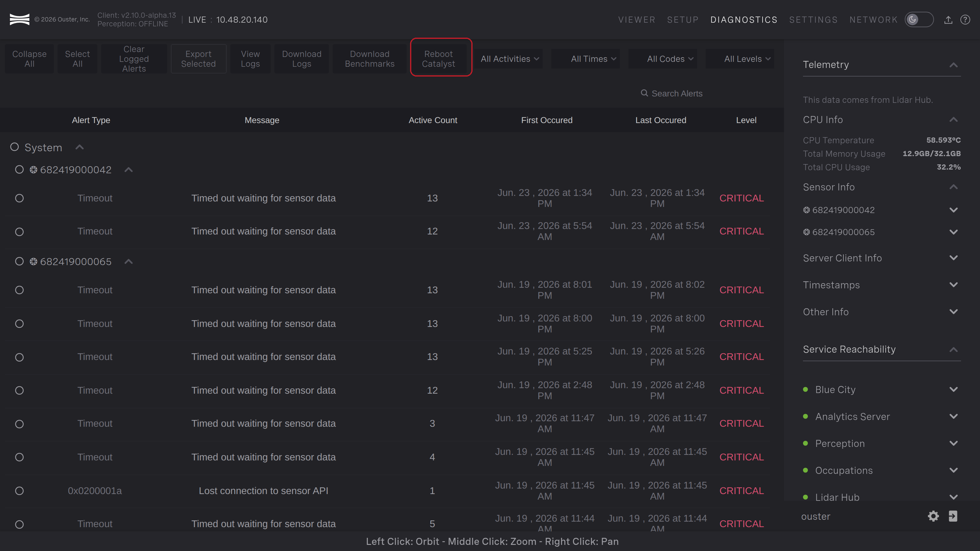Viewport: 980px width, 551px height.
Task: Expand Lidar Hub service details
Action: pyautogui.click(x=953, y=497)
